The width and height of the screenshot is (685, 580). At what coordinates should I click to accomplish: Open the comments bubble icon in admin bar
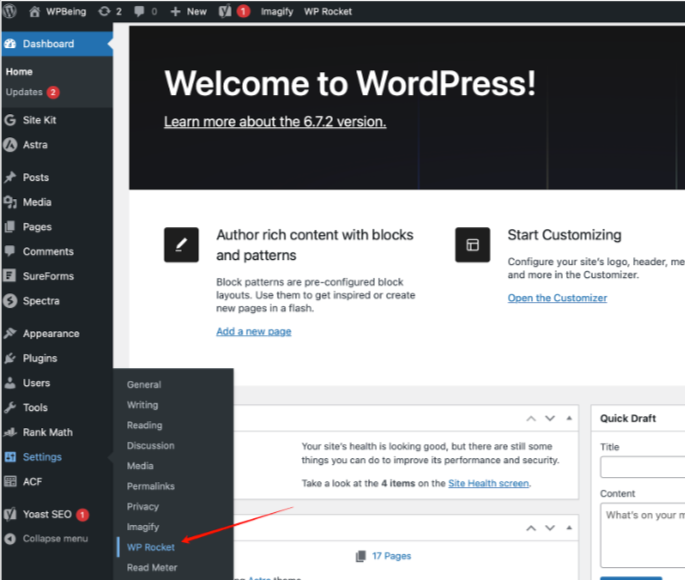[x=139, y=11]
